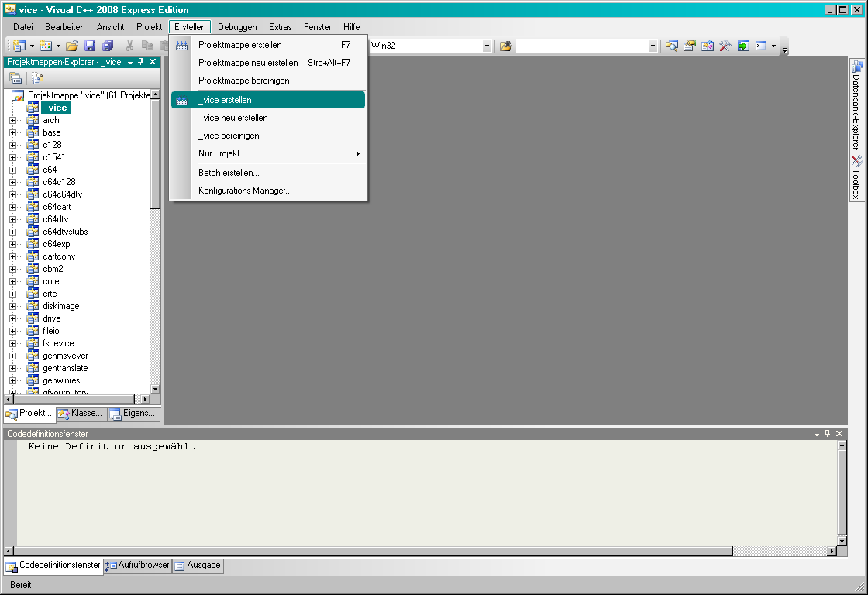The width and height of the screenshot is (868, 595).
Task: Click the Show All Files icon in explorer
Action: [x=37, y=78]
